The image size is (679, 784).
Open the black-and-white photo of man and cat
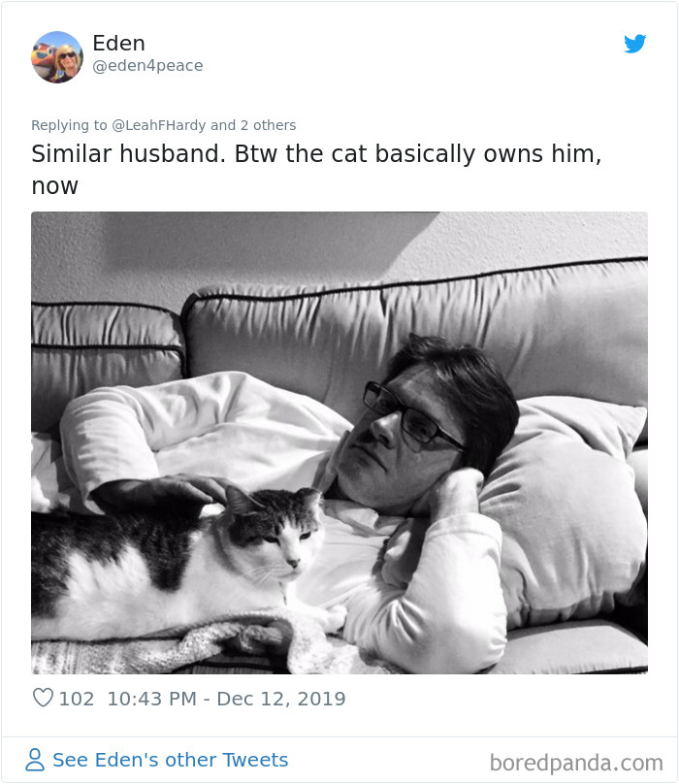tap(339, 441)
